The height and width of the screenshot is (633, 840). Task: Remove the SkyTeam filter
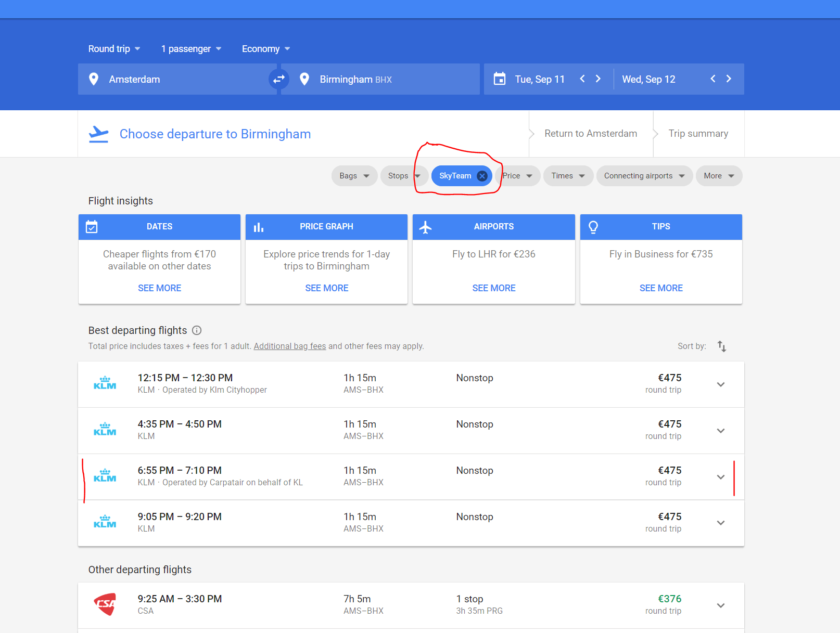pos(482,176)
